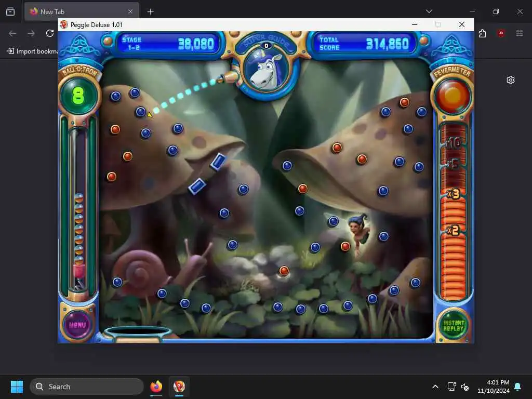Open Firefox from the taskbar
The width and height of the screenshot is (532, 399).
pyautogui.click(x=156, y=387)
